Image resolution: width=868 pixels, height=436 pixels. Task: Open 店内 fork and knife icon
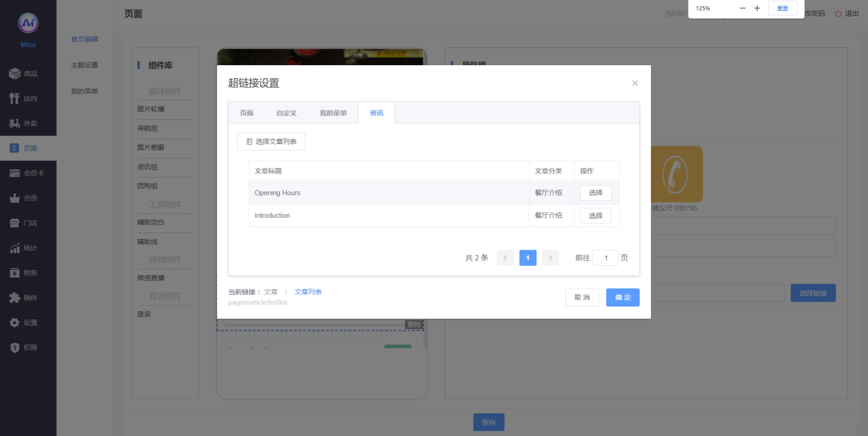pyautogui.click(x=14, y=99)
